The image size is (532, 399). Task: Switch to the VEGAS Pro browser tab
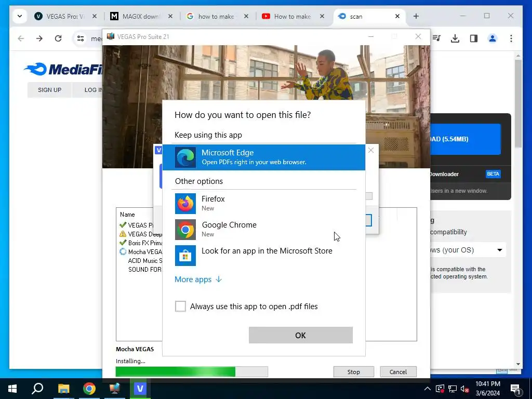[x=64, y=16]
